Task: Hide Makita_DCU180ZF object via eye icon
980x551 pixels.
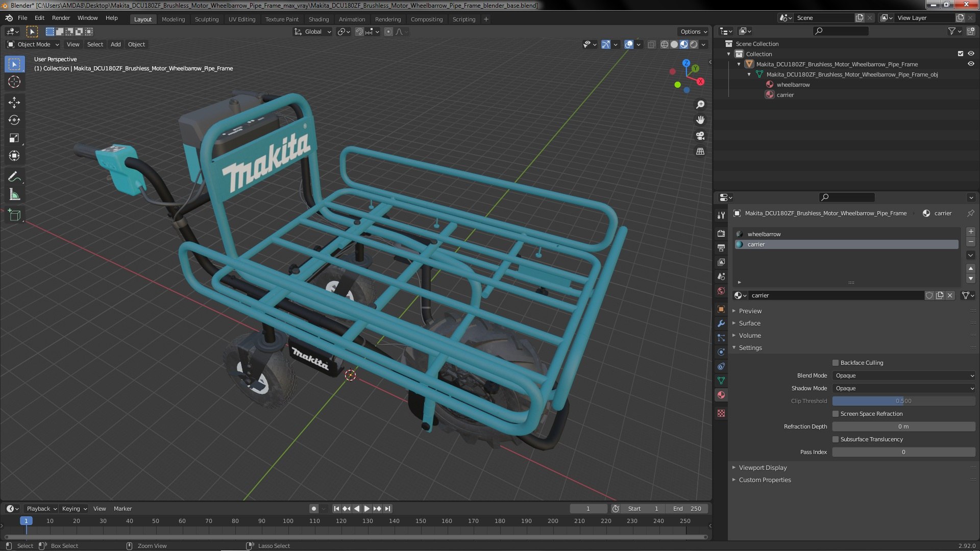Action: pos(971,64)
